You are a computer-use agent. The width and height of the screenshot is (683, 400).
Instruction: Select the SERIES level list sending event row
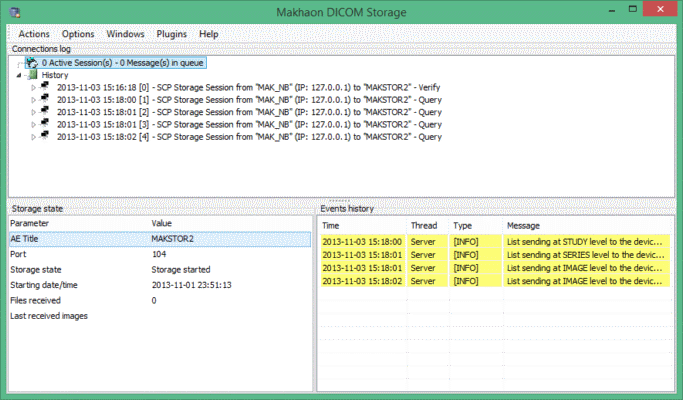pos(492,254)
